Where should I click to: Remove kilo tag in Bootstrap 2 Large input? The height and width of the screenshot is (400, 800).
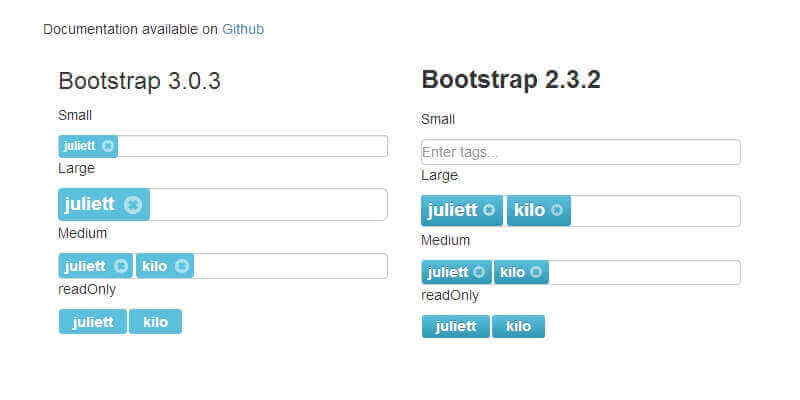point(557,210)
